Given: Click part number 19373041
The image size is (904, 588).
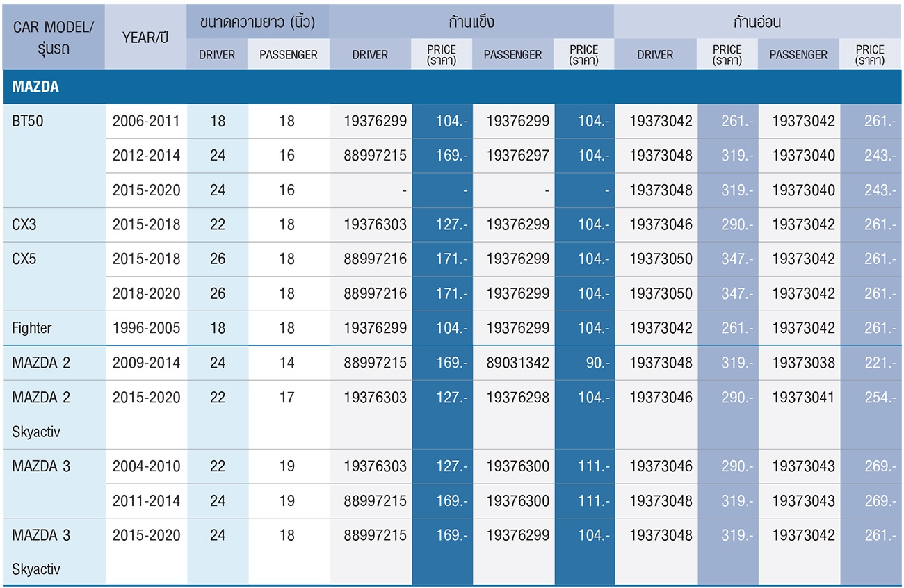Looking at the screenshot, I should point(803,398).
